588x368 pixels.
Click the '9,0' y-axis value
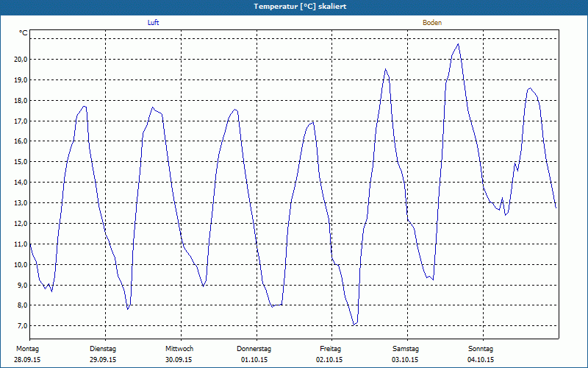point(23,285)
